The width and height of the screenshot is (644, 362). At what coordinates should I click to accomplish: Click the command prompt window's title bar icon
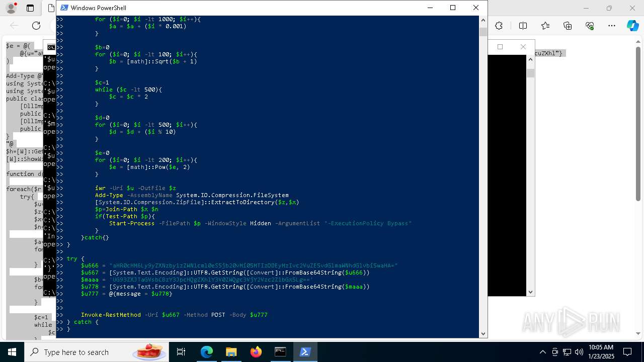tap(51, 47)
